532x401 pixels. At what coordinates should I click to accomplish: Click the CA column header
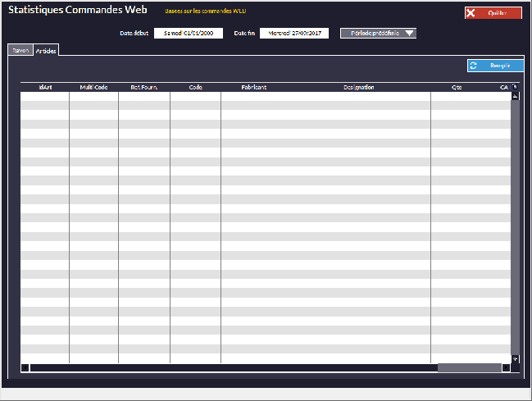pyautogui.click(x=503, y=87)
